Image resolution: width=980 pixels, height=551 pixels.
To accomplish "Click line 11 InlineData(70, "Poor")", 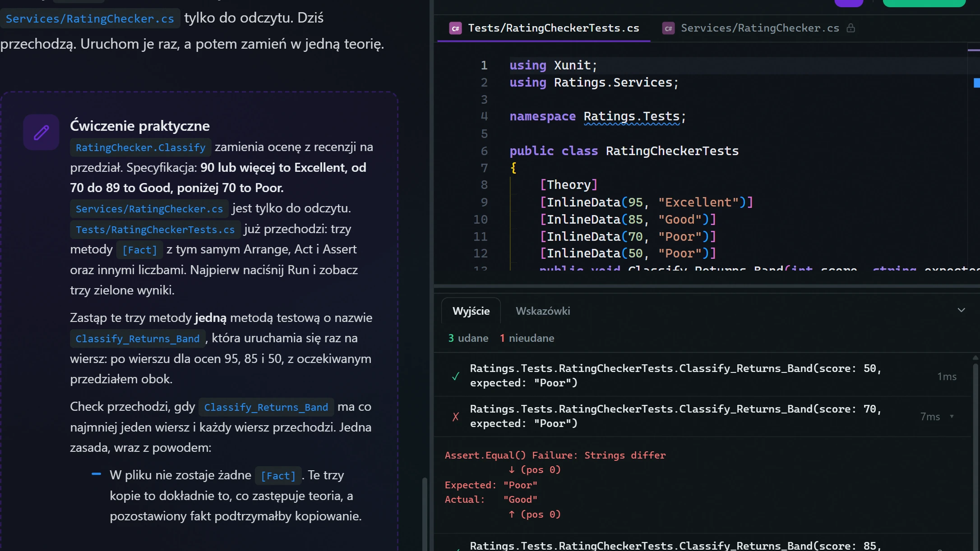I will 628,236.
